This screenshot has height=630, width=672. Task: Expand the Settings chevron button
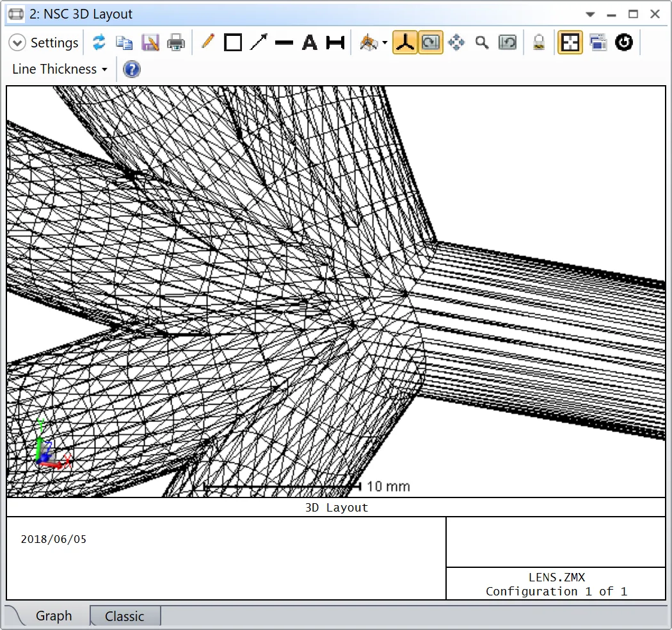[x=17, y=43]
